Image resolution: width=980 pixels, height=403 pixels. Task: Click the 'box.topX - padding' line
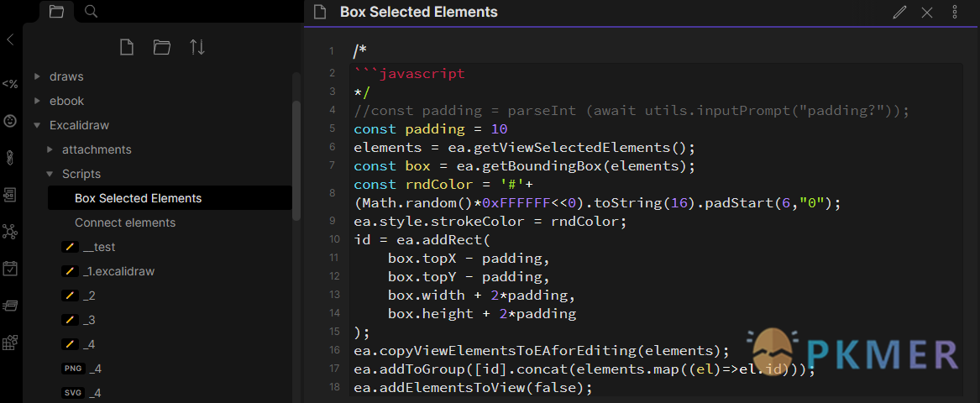tap(469, 258)
